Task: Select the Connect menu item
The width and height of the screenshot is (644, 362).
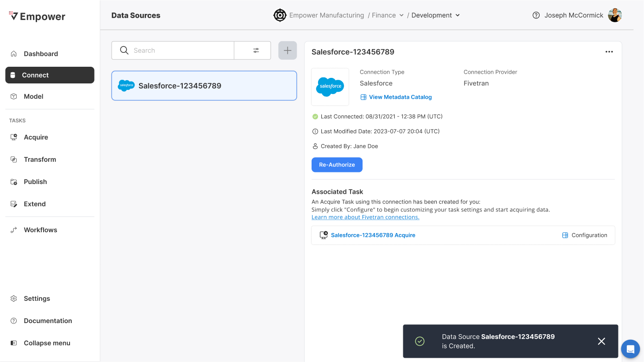Action: pos(50,75)
